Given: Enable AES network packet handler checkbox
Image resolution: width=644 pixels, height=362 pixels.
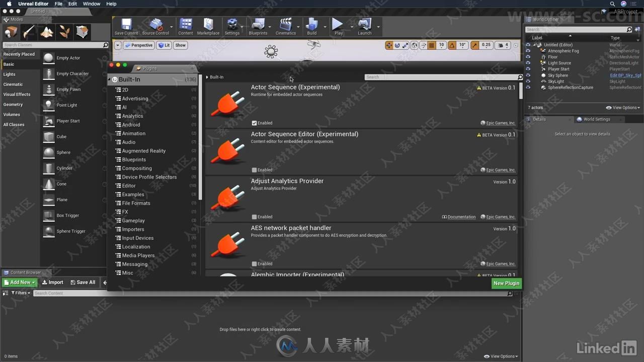Looking at the screenshot, I should point(254,263).
